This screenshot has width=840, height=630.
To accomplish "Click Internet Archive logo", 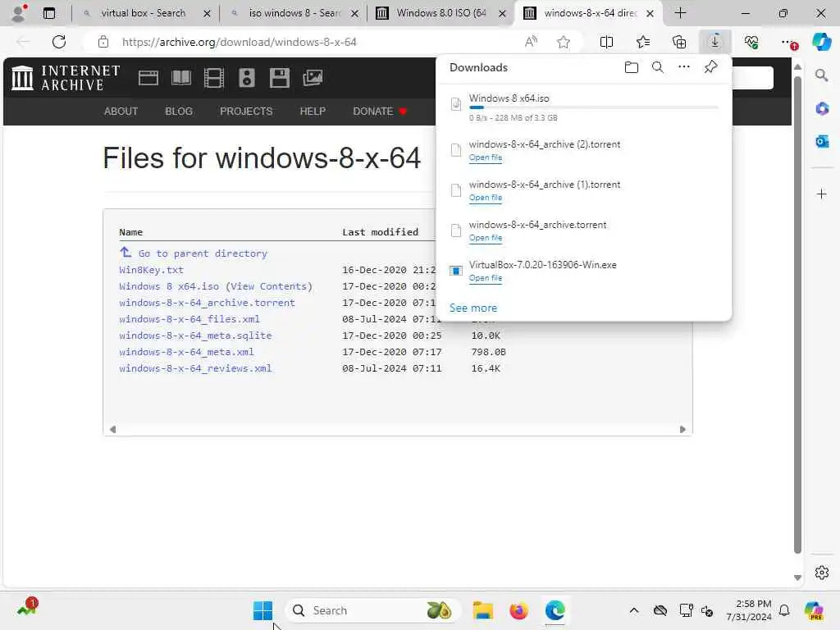I will (x=66, y=78).
